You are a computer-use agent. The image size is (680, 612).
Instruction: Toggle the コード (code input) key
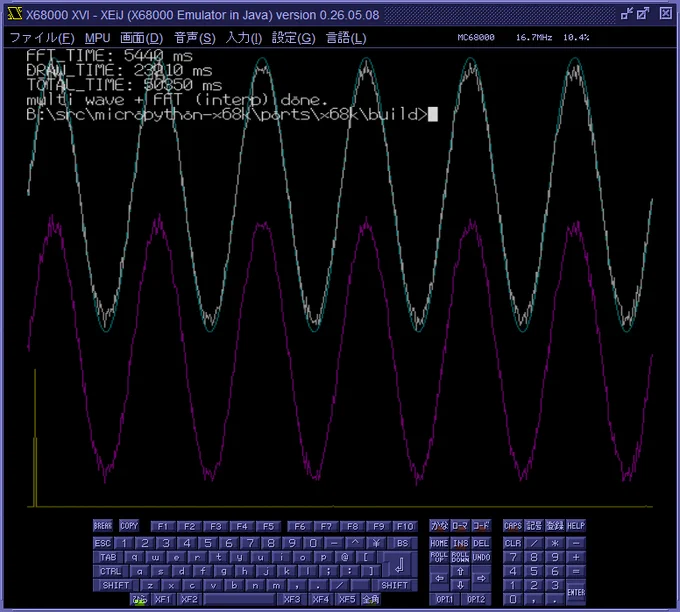tap(481, 526)
